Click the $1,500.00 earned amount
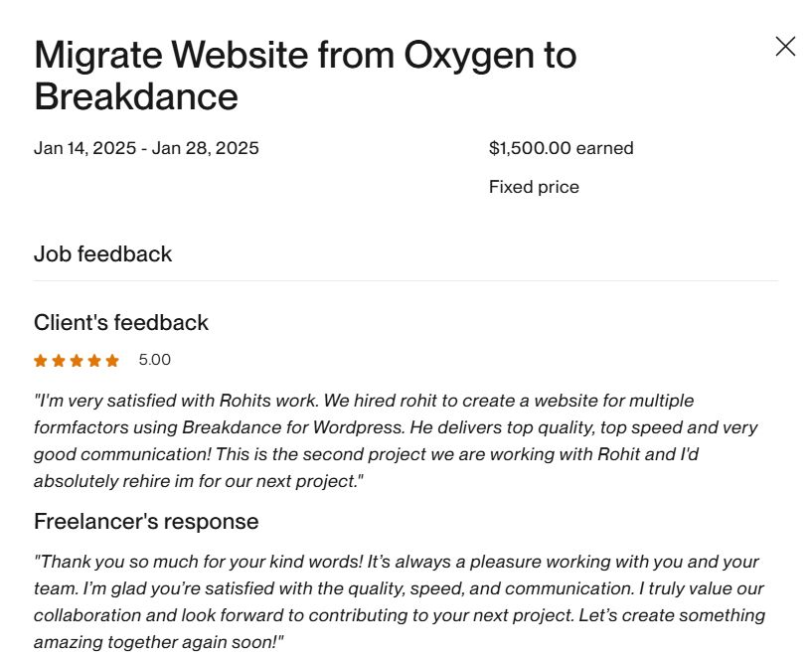The width and height of the screenshot is (812, 660). 562,148
